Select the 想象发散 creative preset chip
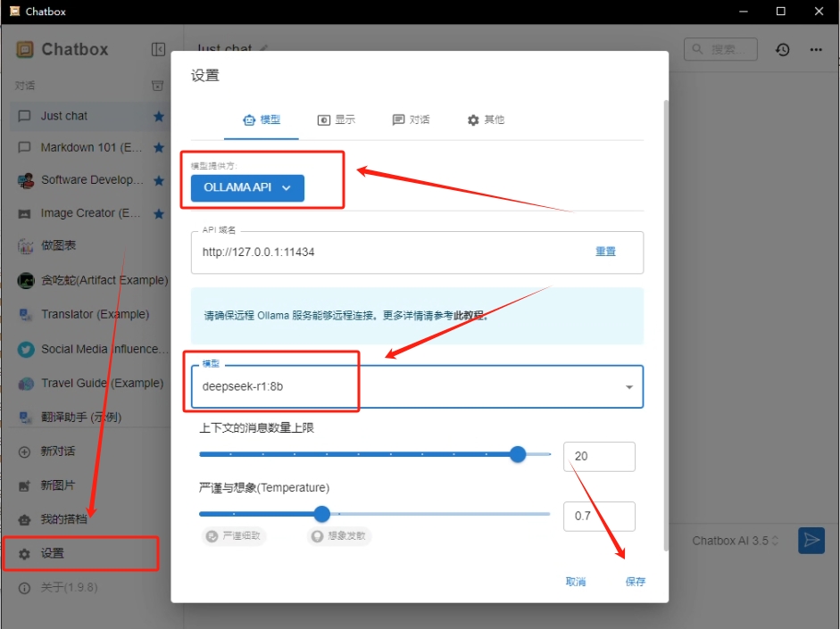 point(339,536)
